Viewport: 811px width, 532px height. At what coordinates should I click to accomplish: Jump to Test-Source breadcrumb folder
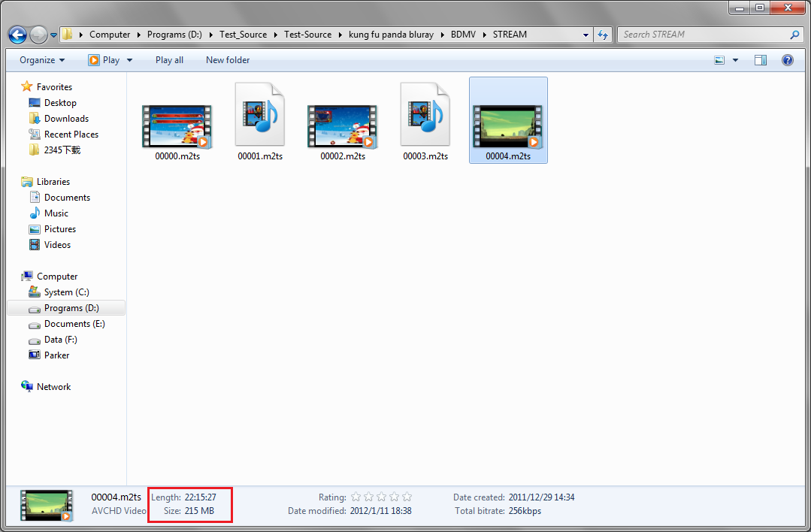point(307,35)
